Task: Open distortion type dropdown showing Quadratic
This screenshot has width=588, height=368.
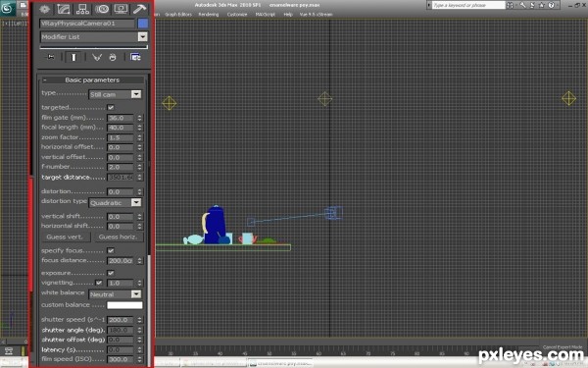Action: click(x=115, y=203)
